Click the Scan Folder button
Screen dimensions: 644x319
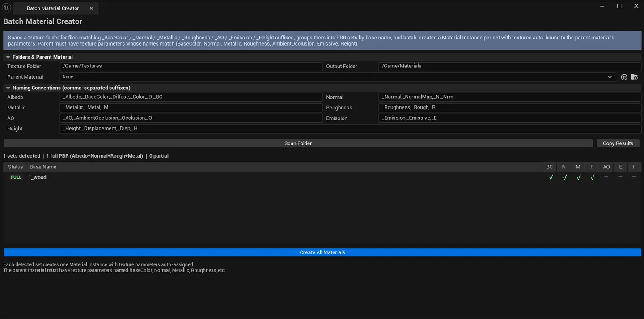tap(298, 143)
